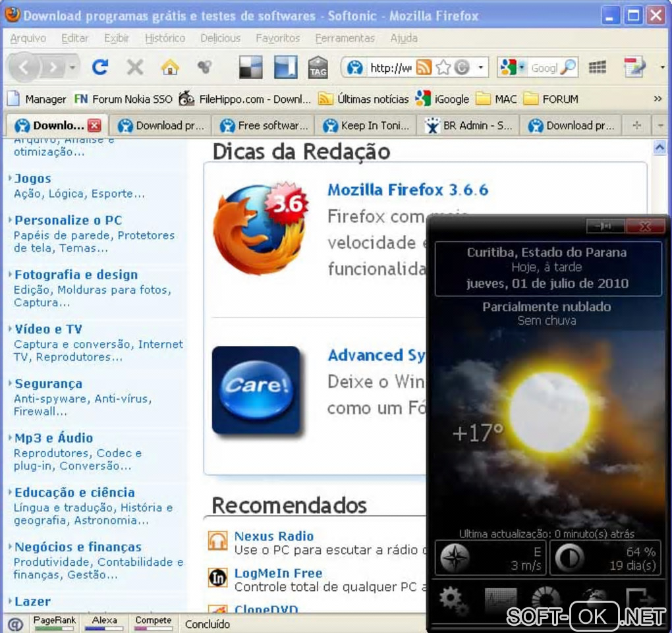Open weather widget settings gear icon

[x=453, y=600]
